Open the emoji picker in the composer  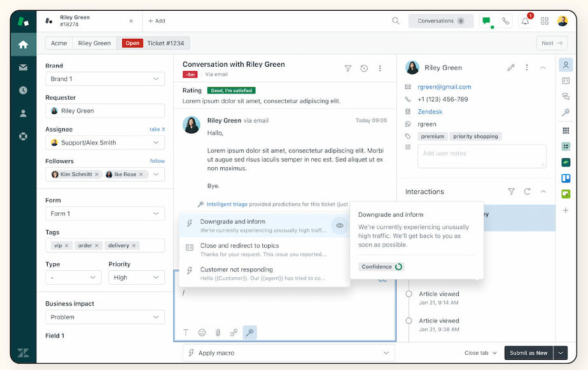click(202, 332)
